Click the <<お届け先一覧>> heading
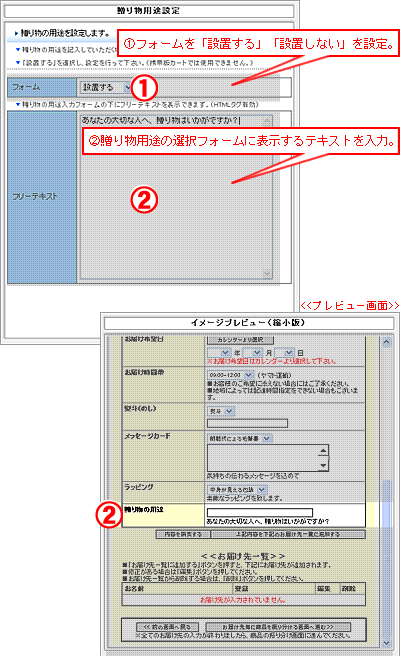Viewport: 400px width, 656px height. pos(243,556)
